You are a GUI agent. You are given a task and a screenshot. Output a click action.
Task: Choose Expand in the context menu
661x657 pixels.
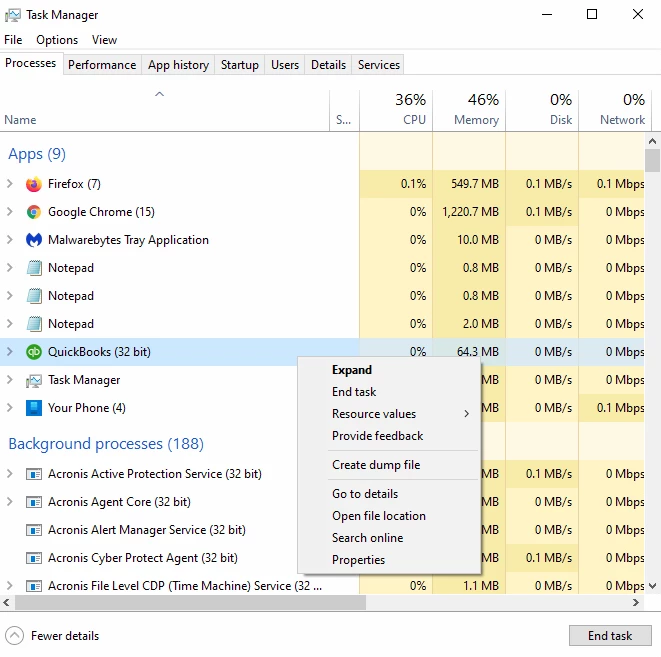[390, 370]
